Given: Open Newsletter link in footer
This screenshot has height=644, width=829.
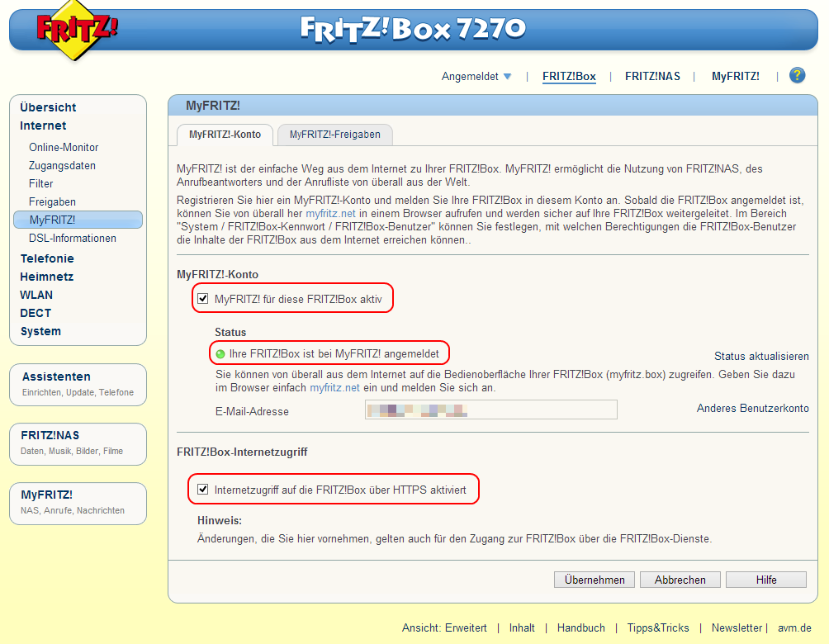Looking at the screenshot, I should (x=737, y=628).
